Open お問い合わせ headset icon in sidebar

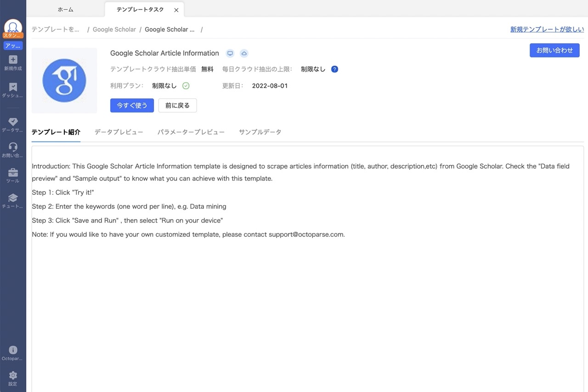pos(13,147)
